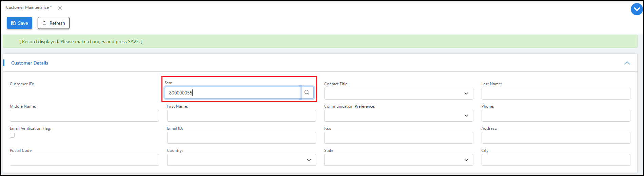Click the SSN search magnifier icon
The height and width of the screenshot is (176, 644).
[x=307, y=92]
